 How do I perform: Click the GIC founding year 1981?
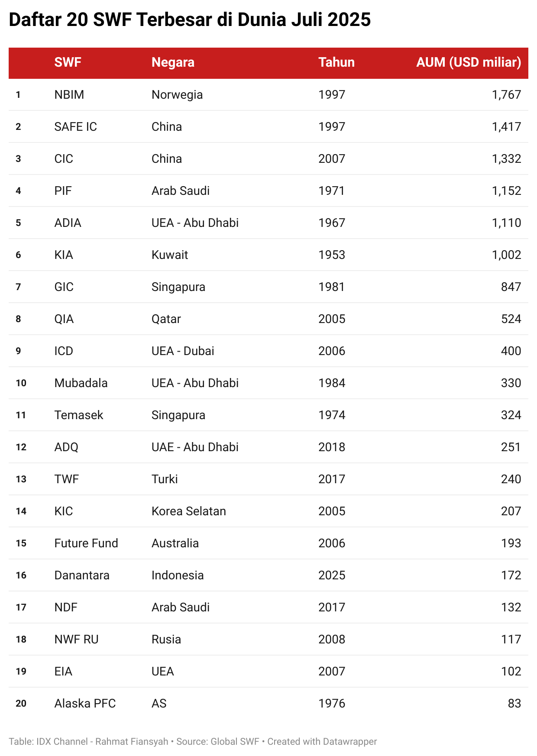pos(332,287)
